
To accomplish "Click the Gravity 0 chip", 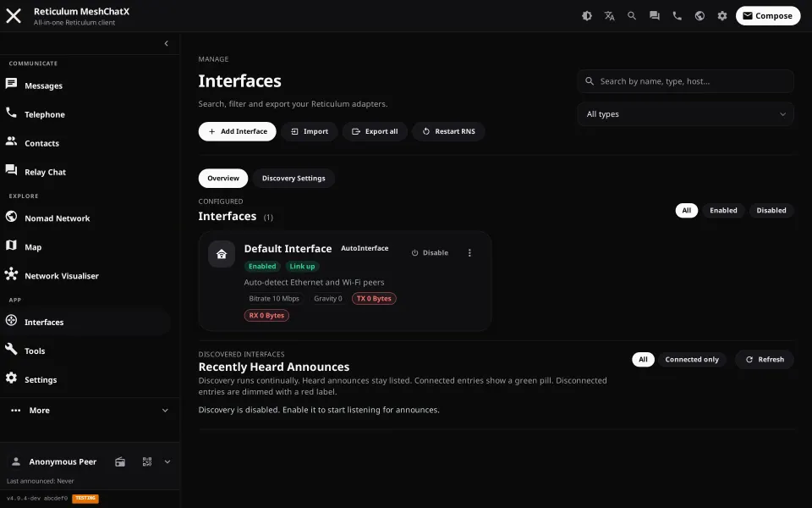I will [328, 299].
